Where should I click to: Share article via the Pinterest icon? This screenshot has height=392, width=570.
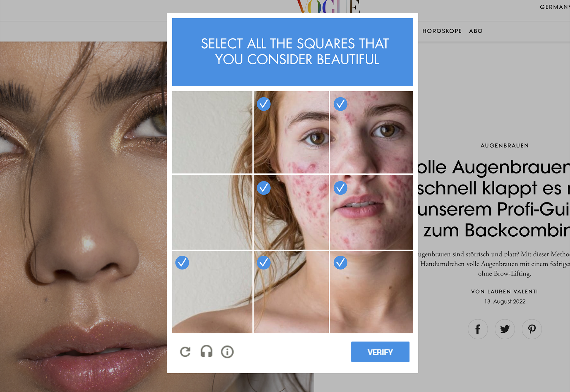532,329
